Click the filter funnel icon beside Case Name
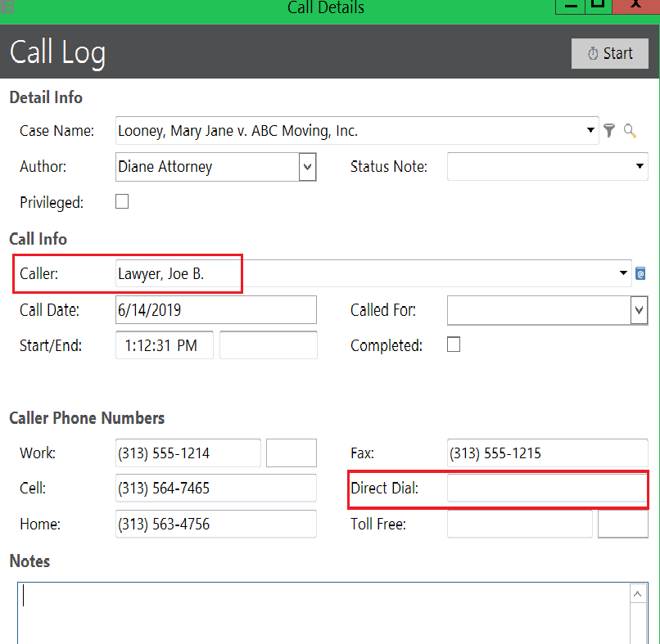This screenshot has width=660, height=644. tap(609, 130)
